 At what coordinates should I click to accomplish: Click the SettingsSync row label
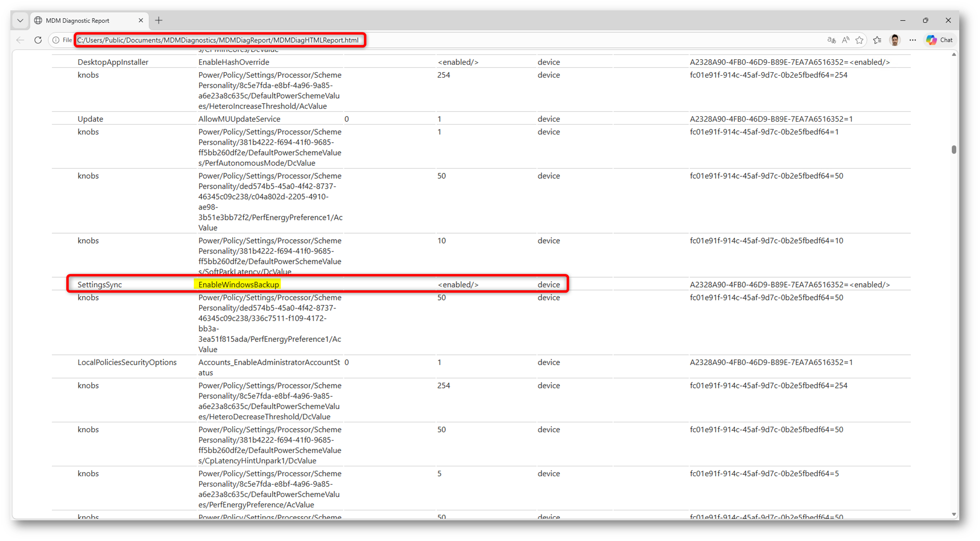[x=99, y=285]
